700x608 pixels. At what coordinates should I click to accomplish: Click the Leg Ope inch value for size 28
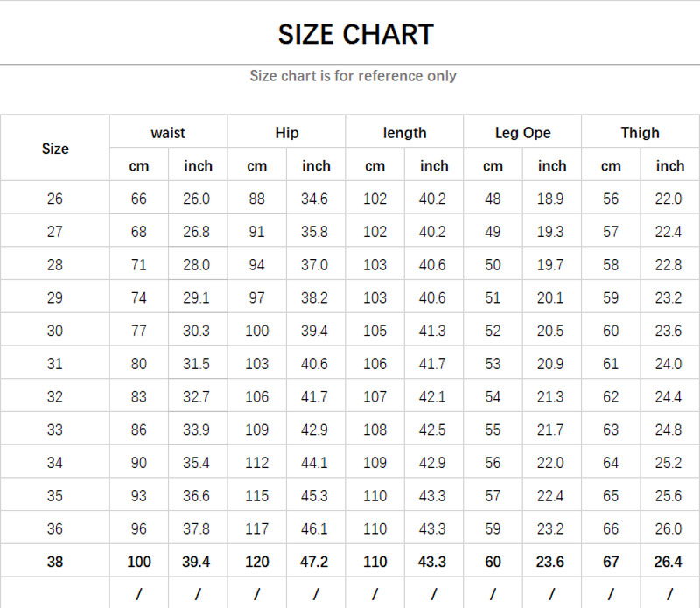(551, 265)
